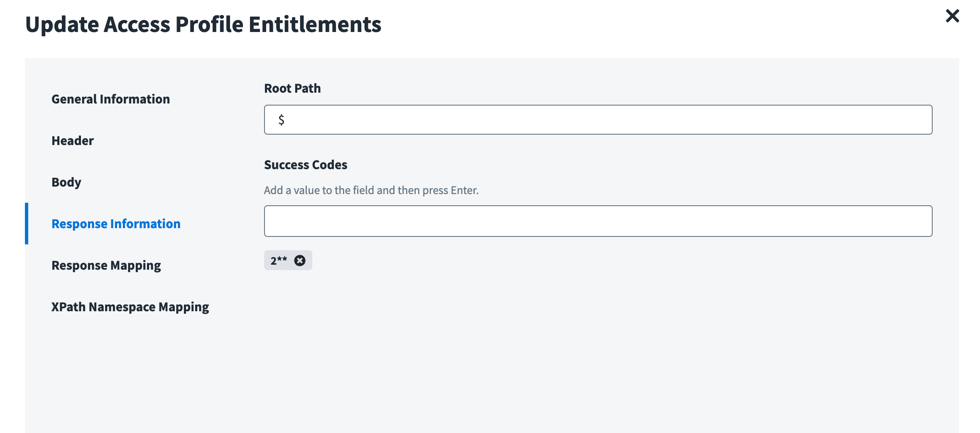
Task: Close the Update Access Profile Entitlements dialog
Action: [x=952, y=16]
